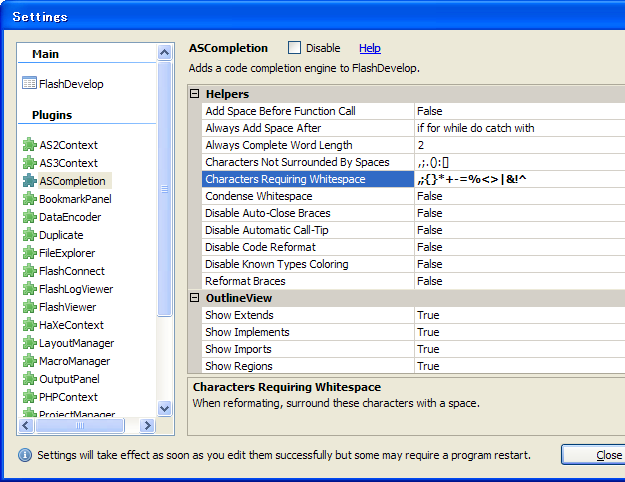Image resolution: width=625 pixels, height=482 pixels.
Task: Select the PHPContext plugin entry
Action: coord(68,397)
